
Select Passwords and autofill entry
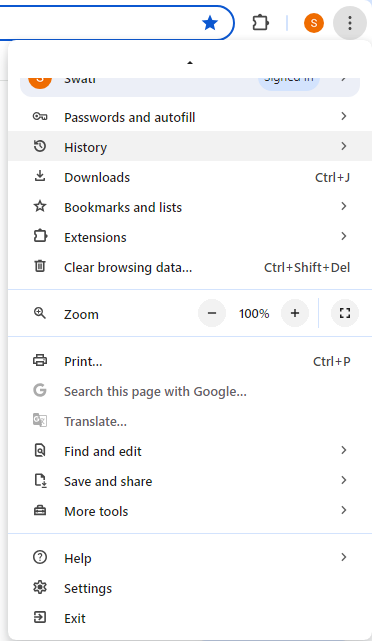tap(190, 117)
